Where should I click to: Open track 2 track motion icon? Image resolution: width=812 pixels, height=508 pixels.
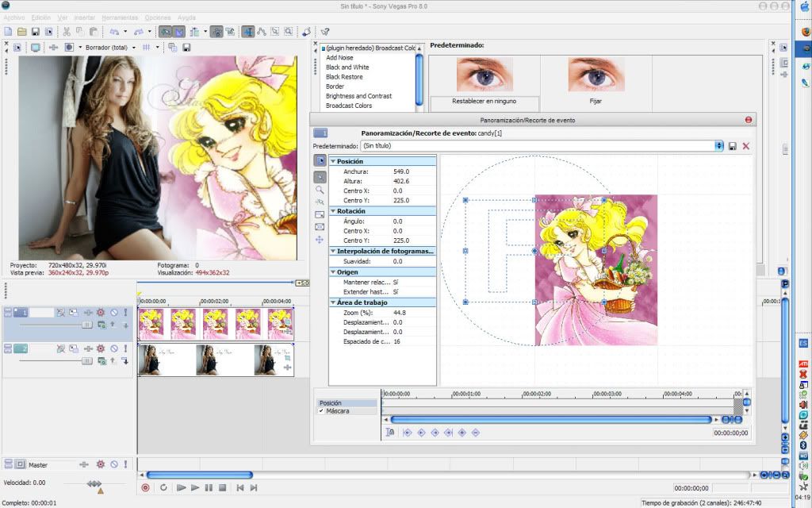[x=74, y=349]
